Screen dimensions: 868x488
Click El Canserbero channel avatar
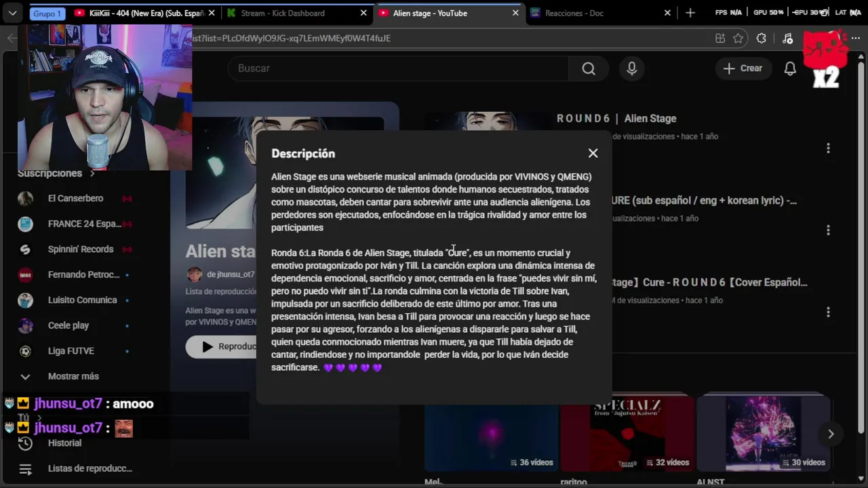pos(25,199)
